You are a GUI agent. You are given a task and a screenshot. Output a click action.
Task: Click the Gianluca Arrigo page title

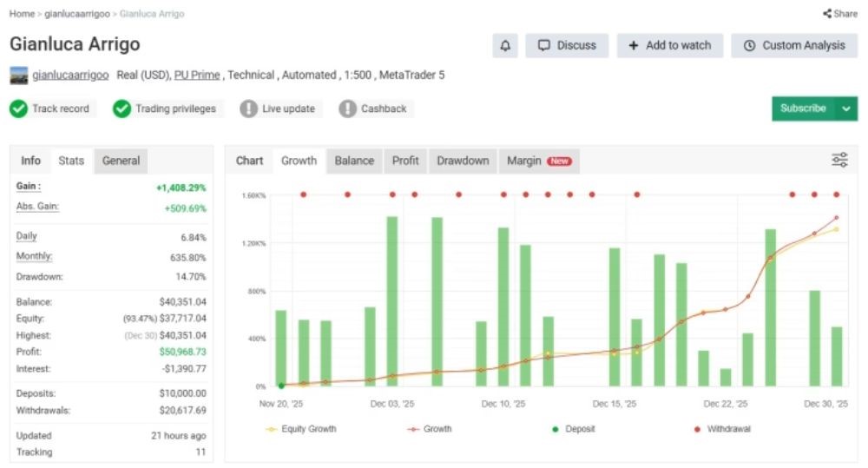pos(75,44)
